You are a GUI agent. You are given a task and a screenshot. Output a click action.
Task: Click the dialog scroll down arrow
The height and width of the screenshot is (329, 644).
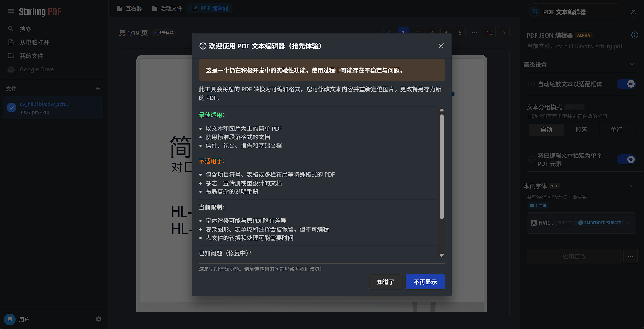(x=442, y=255)
